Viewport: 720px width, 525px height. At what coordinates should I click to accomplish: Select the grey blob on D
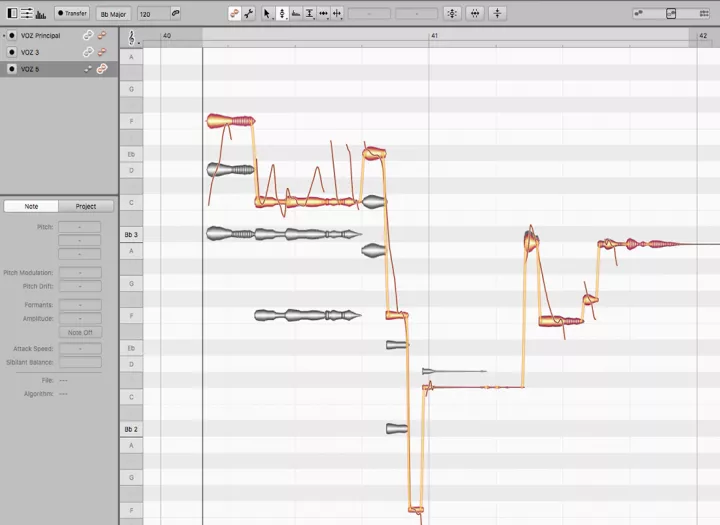pyautogui.click(x=230, y=169)
